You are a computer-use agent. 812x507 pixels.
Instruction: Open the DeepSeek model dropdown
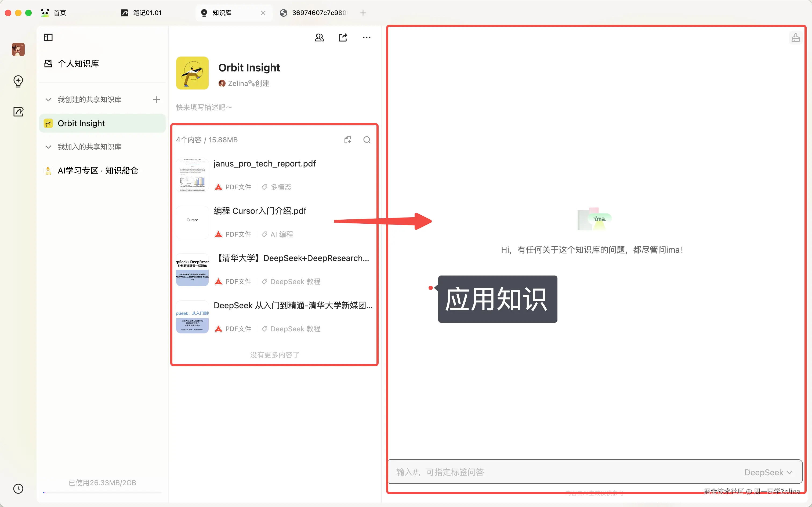[x=768, y=472]
